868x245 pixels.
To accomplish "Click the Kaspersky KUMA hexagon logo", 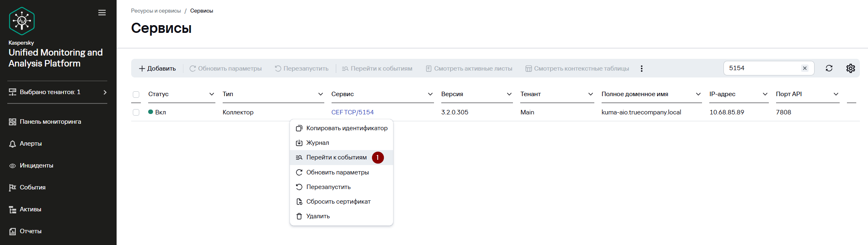I will pyautogui.click(x=22, y=21).
